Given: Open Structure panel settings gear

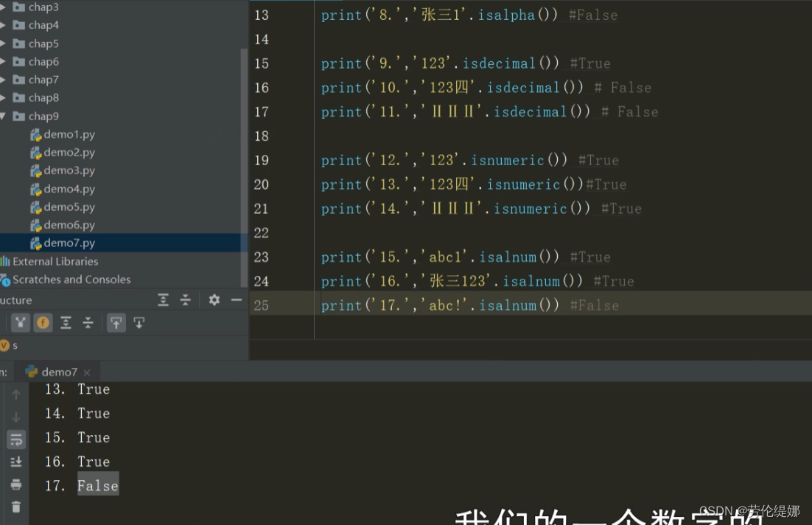Looking at the screenshot, I should (x=213, y=300).
